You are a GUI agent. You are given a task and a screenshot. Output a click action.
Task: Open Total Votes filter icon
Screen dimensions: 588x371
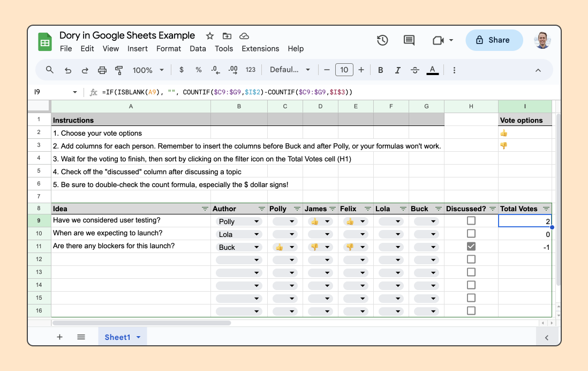click(x=546, y=209)
